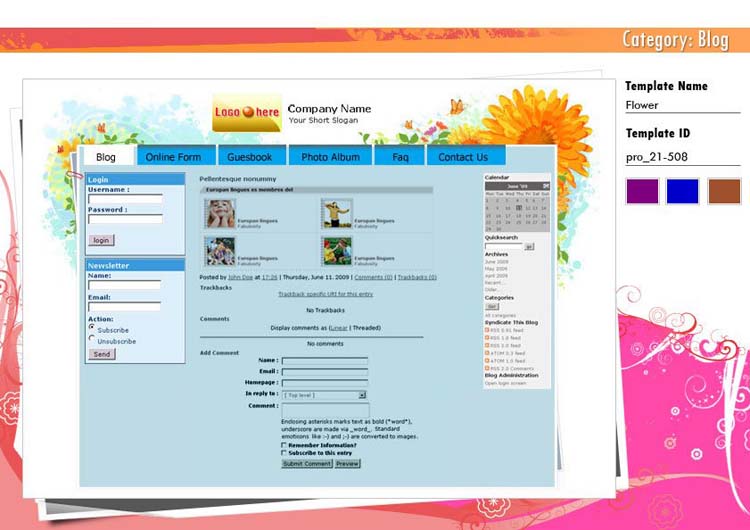
Task: Select the Unsubscribe radio button
Action: [92, 338]
